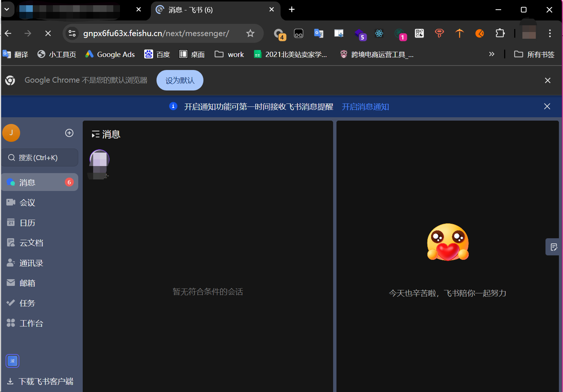
Task: Open the tab search dropdown arrow
Action: (x=7, y=9)
